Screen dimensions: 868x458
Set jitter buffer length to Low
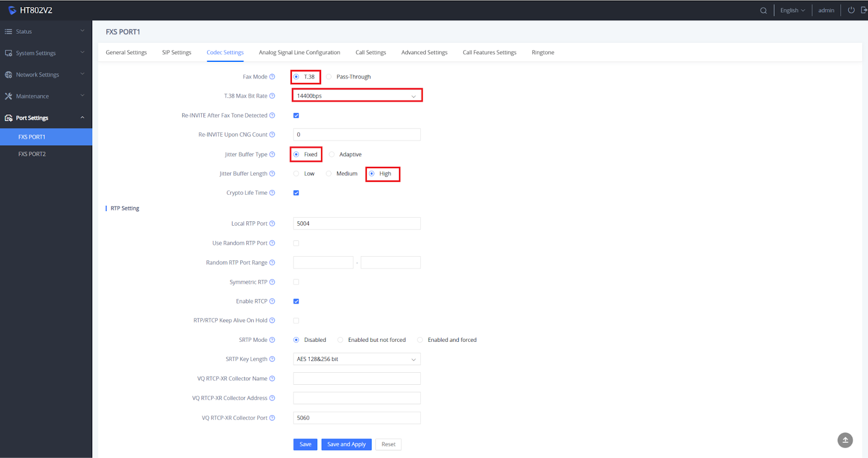(296, 174)
